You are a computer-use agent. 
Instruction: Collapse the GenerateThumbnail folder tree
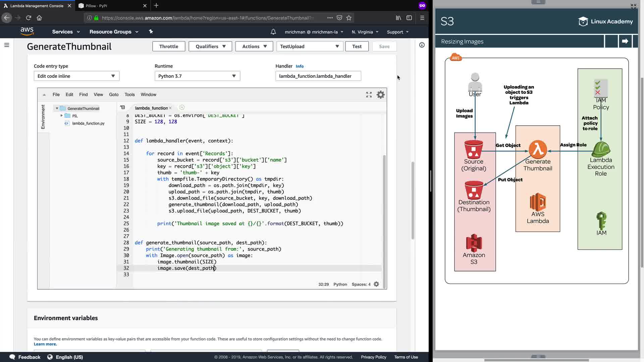57,108
